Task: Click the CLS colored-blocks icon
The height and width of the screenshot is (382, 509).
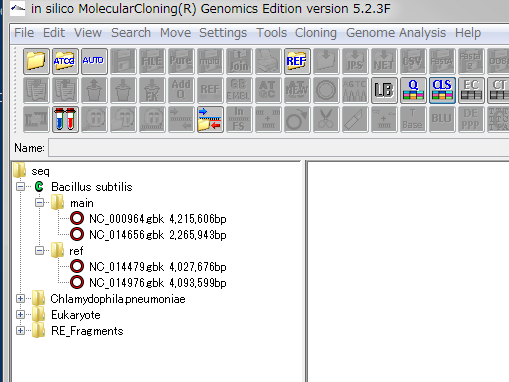Action: click(x=442, y=90)
